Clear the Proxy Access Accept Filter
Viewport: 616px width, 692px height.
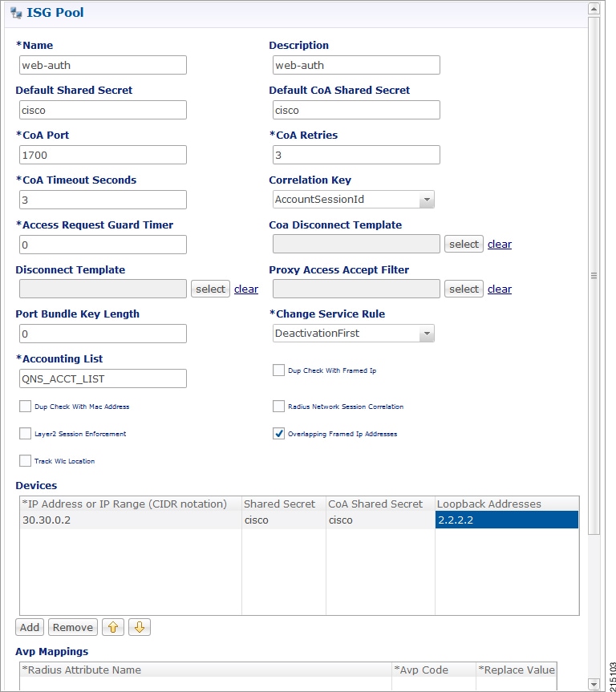(x=500, y=289)
